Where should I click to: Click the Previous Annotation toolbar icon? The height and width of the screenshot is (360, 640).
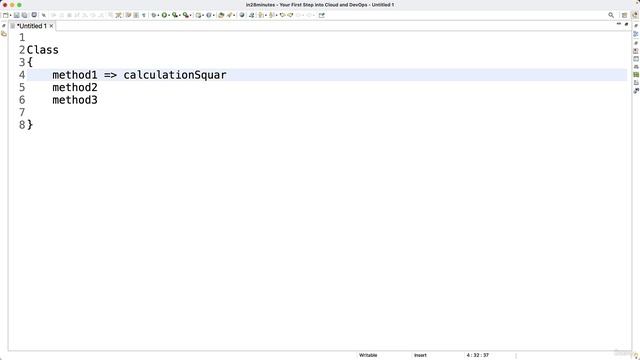point(271,15)
